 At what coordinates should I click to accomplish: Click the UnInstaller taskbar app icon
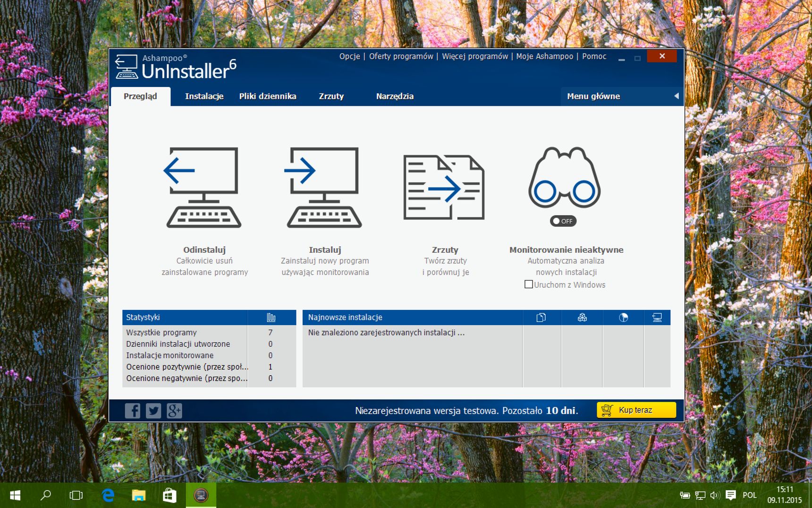(x=201, y=495)
